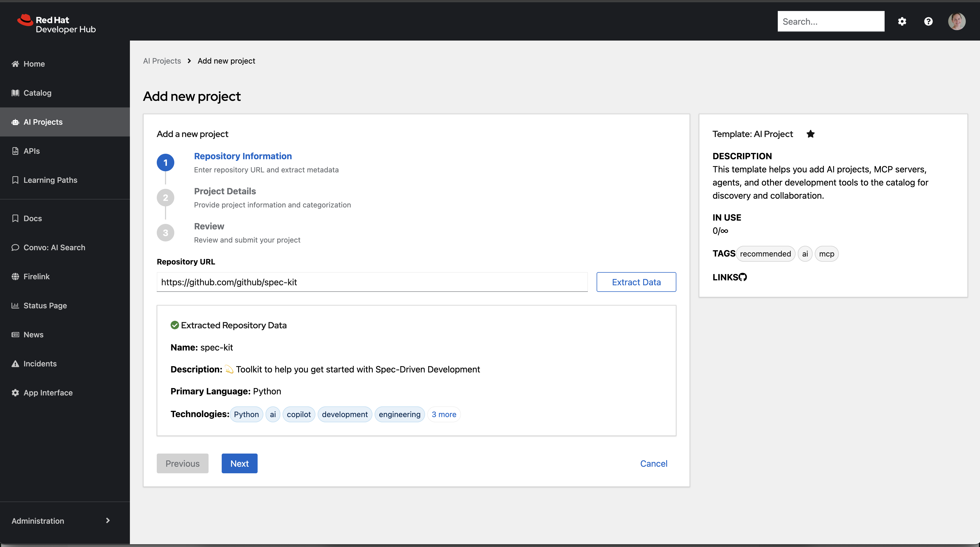Open App Interface gear item

[x=15, y=392]
